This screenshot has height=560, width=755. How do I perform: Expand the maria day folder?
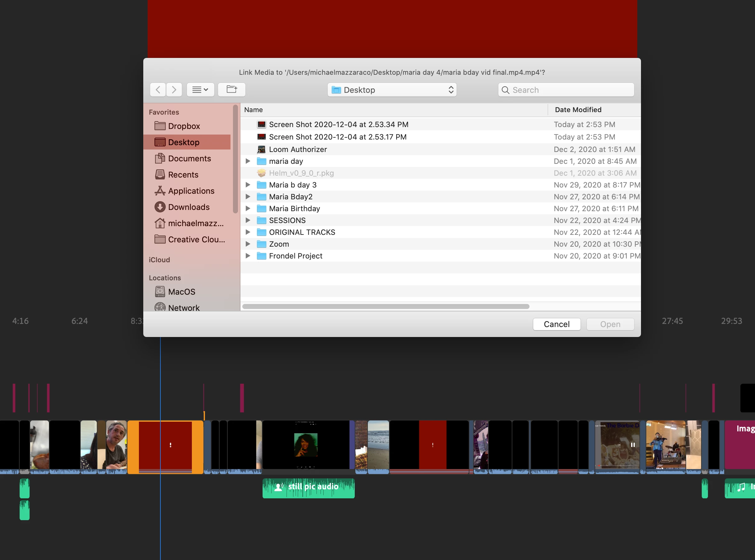click(248, 161)
